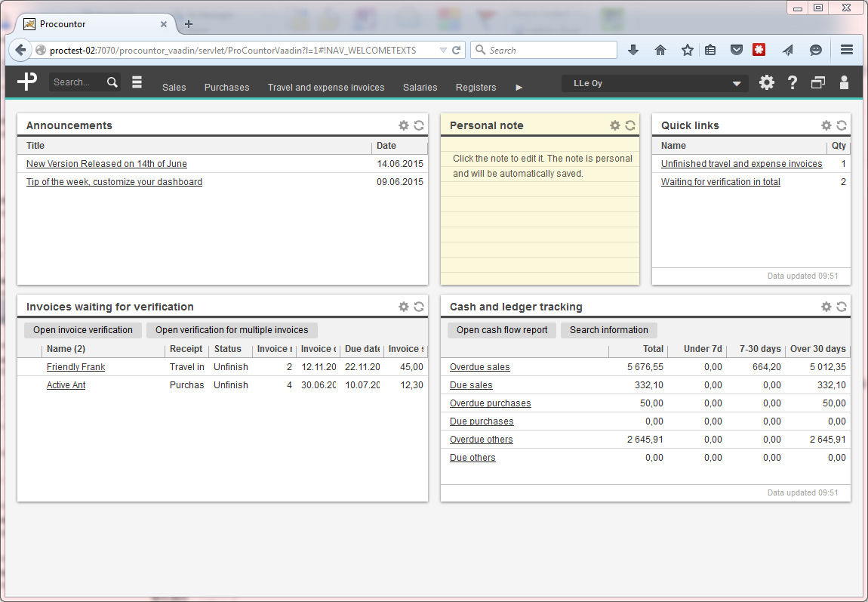Open the Due sales link
This screenshot has height=602, width=868.
click(471, 385)
